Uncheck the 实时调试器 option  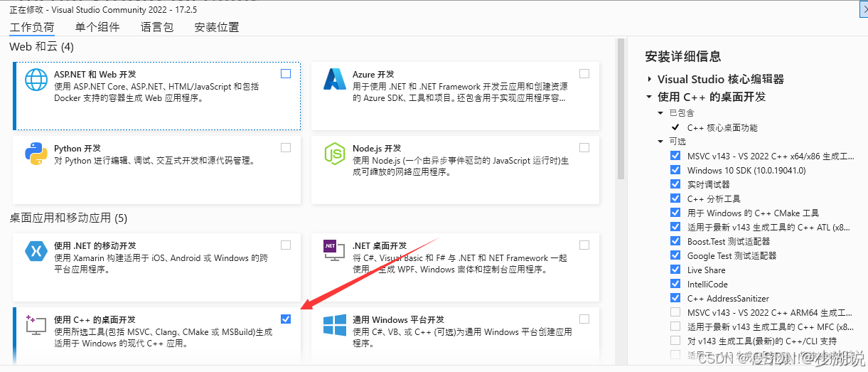click(x=675, y=184)
